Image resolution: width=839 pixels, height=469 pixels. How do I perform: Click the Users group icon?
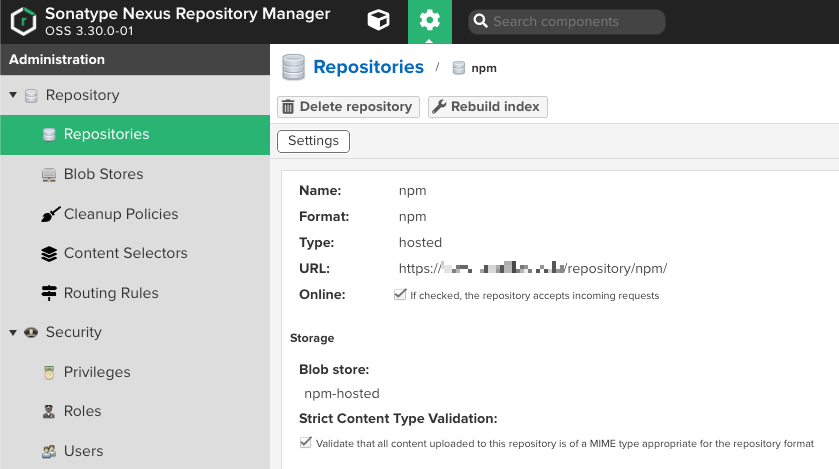pyautogui.click(x=49, y=452)
